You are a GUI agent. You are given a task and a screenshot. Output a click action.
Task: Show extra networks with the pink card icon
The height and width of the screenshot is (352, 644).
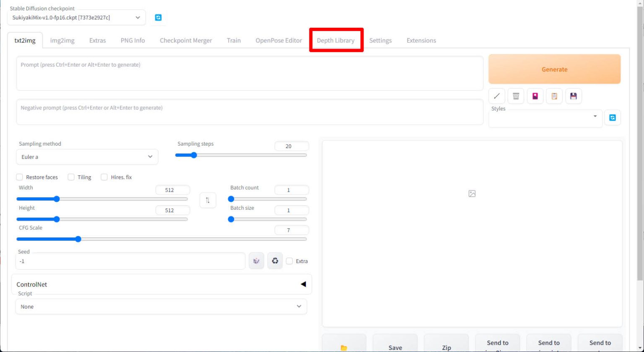pyautogui.click(x=535, y=96)
